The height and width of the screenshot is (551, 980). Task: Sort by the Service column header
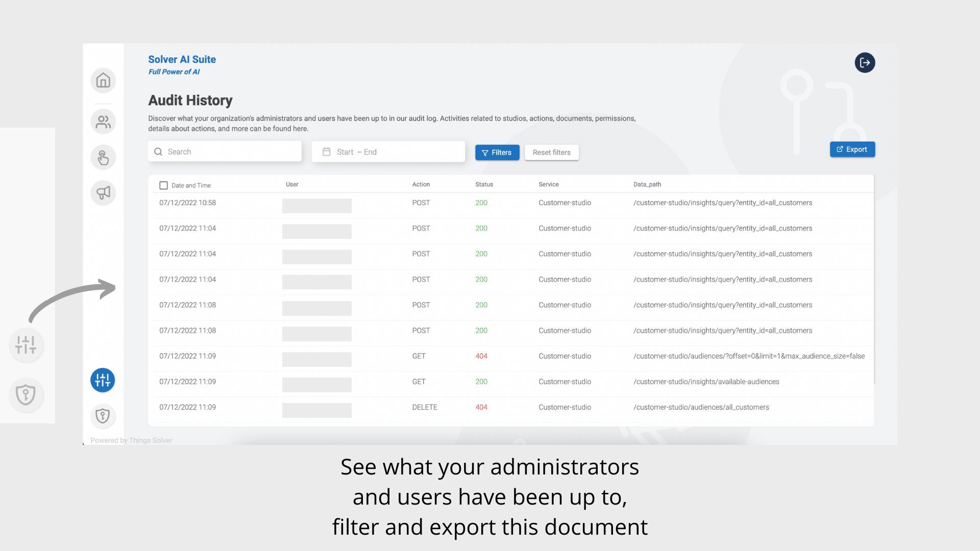click(x=549, y=184)
